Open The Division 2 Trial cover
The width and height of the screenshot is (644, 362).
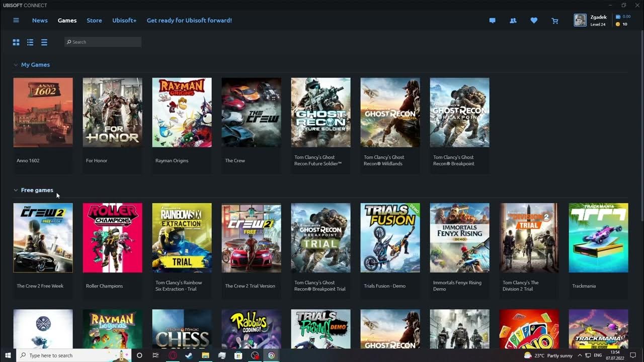point(529,238)
